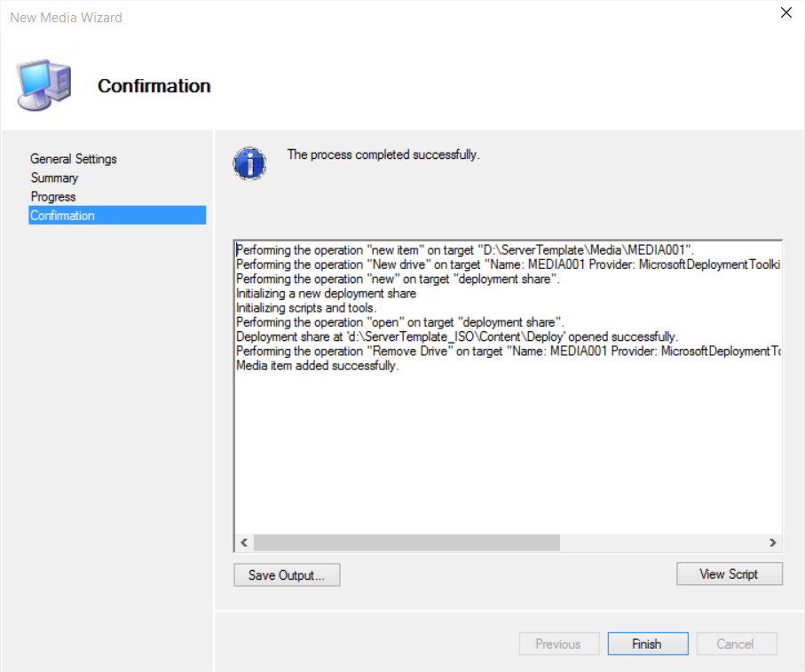Open the Progress step in sidebar
805x672 pixels.
tap(53, 196)
